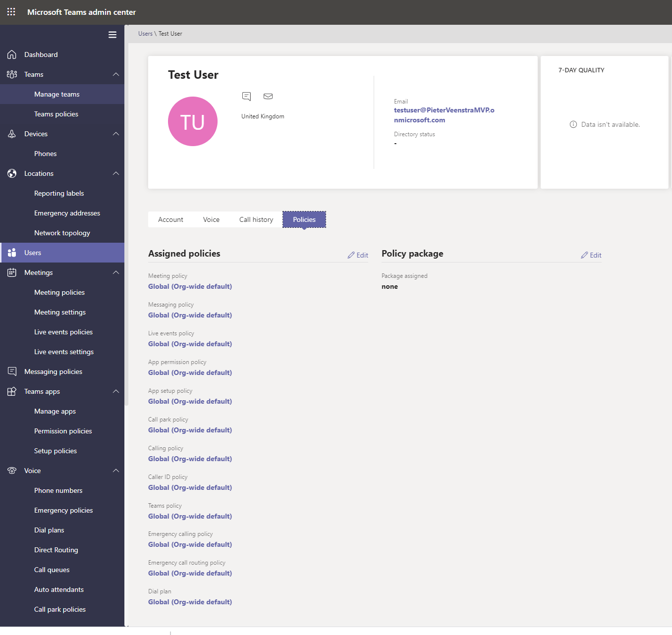Viewport: 672px width, 635px height.
Task: Click the Messaging policies icon
Action: [x=12, y=371]
